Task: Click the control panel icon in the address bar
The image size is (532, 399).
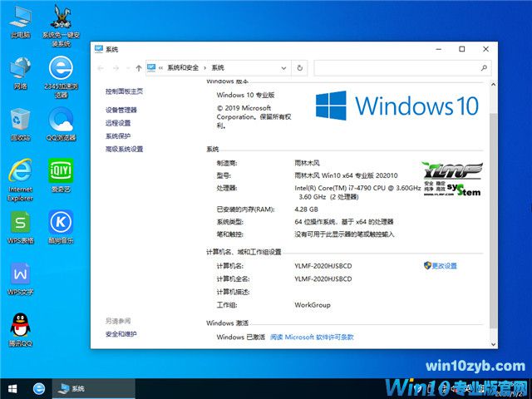Action: pos(151,67)
